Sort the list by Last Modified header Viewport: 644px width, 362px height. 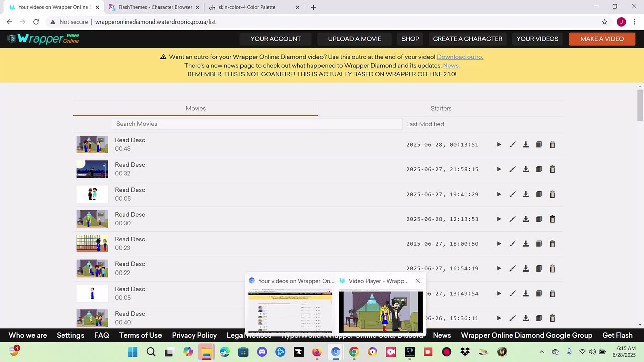coord(425,124)
